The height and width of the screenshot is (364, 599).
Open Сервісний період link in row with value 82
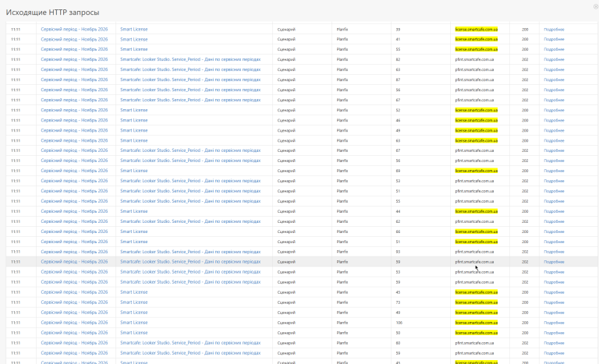point(74,59)
